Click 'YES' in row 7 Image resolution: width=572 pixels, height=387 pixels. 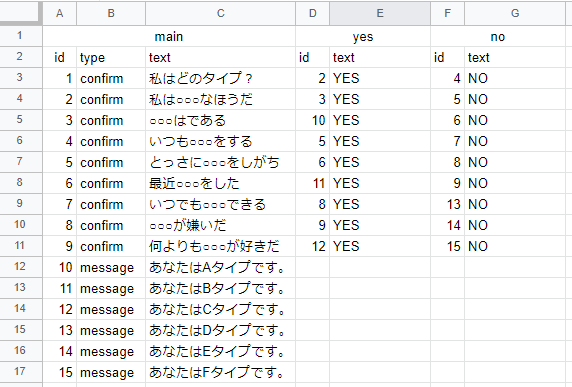click(x=380, y=162)
